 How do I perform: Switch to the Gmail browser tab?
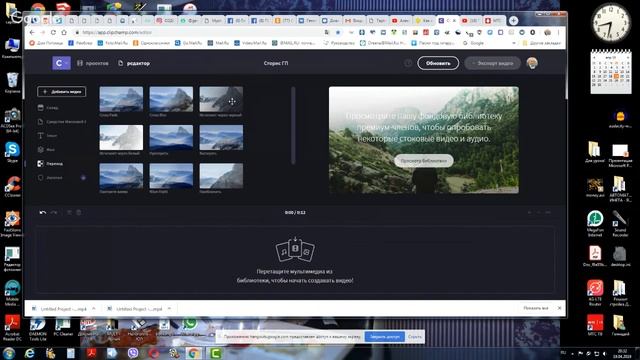point(353,20)
